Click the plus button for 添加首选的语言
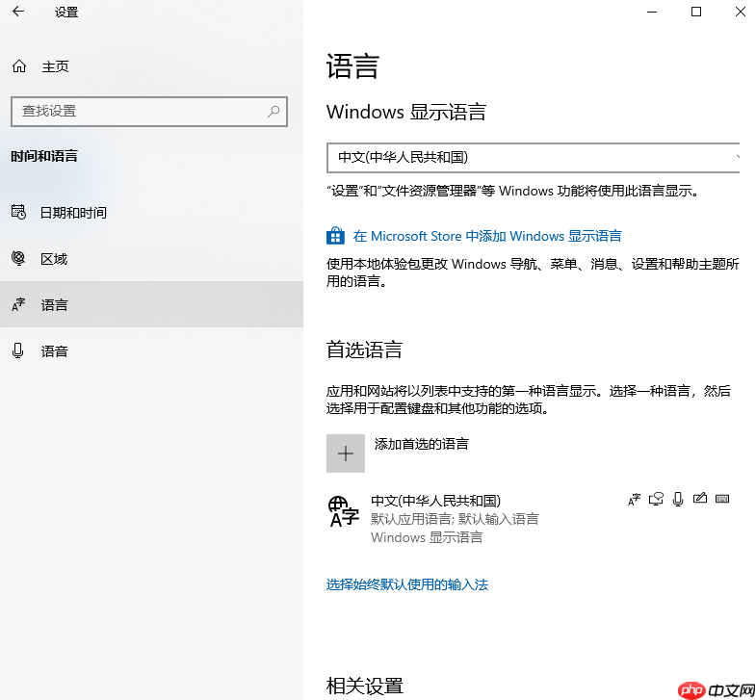This screenshot has height=700, width=756. (345, 454)
